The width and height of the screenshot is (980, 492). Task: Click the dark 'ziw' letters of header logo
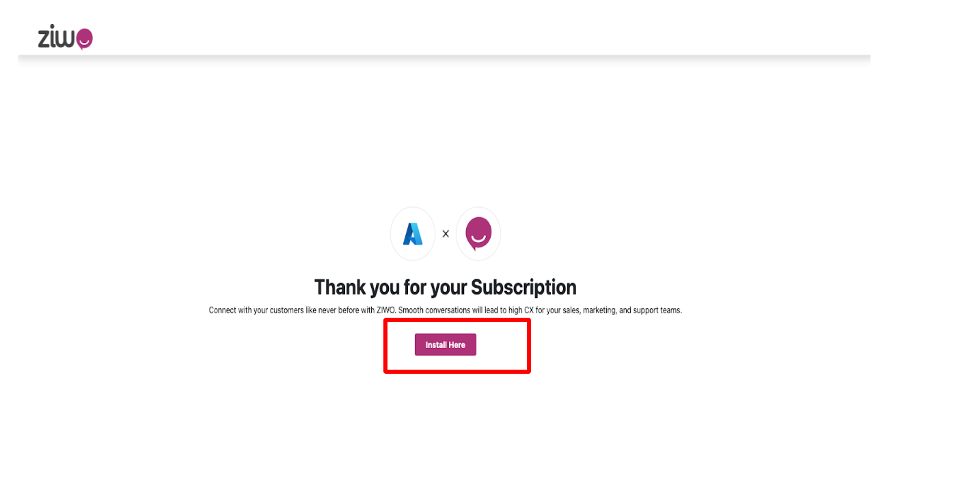point(56,38)
